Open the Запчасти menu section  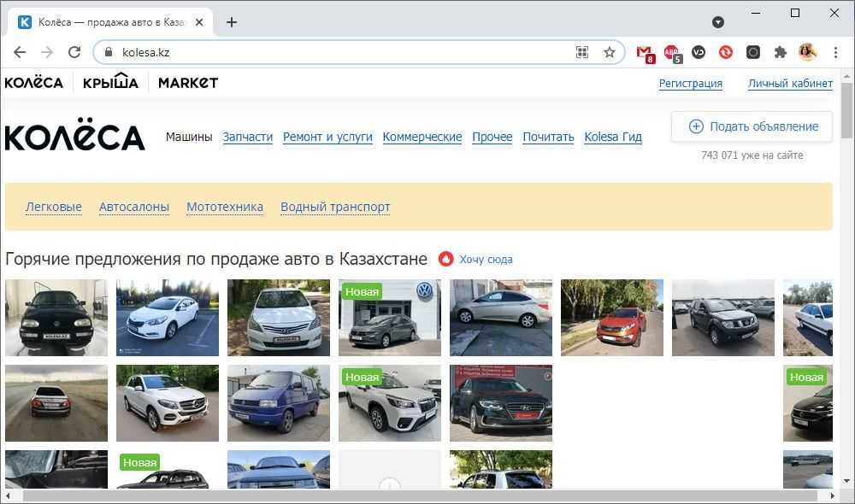tap(247, 137)
